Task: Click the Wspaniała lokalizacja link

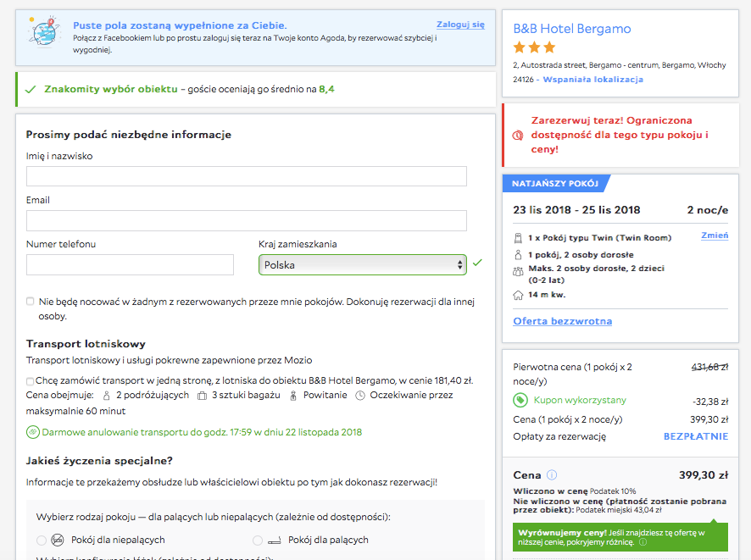Action: (593, 80)
